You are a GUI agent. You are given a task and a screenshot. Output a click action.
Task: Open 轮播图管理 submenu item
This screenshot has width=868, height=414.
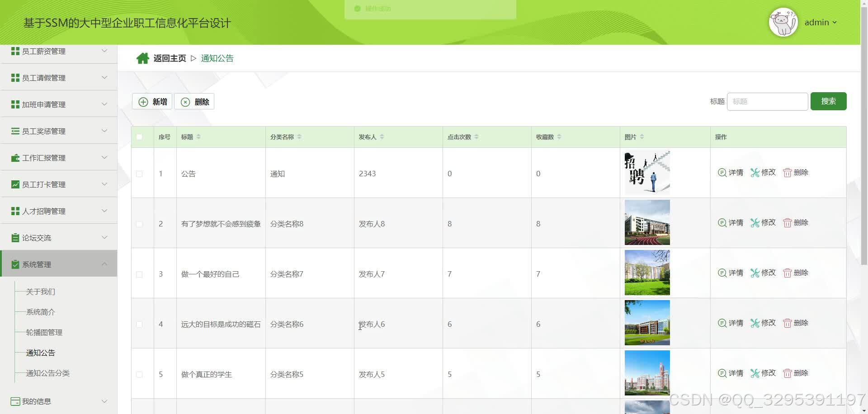point(44,333)
